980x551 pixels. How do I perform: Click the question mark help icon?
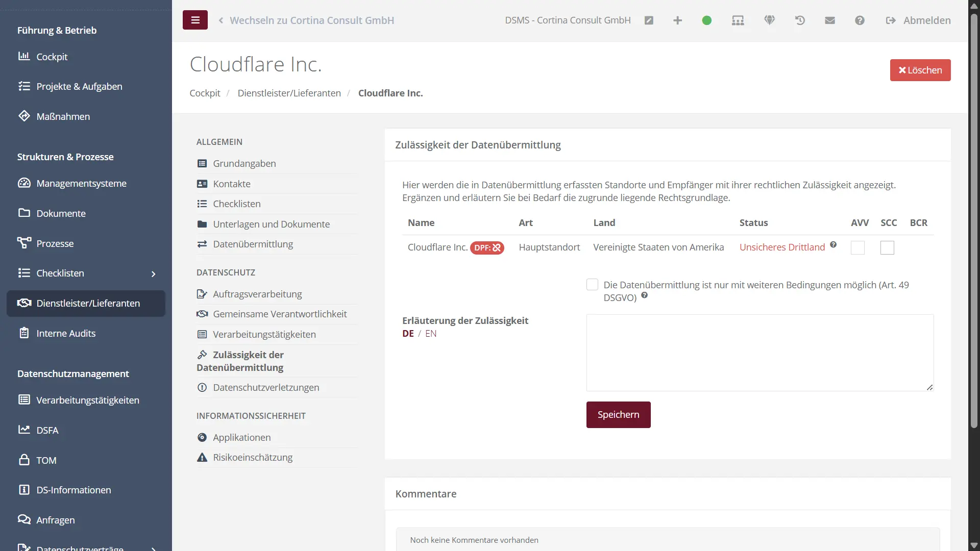pyautogui.click(x=860, y=20)
